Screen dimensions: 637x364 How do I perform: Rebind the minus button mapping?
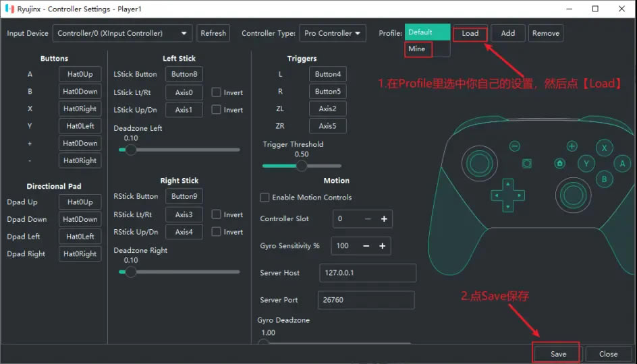point(80,160)
